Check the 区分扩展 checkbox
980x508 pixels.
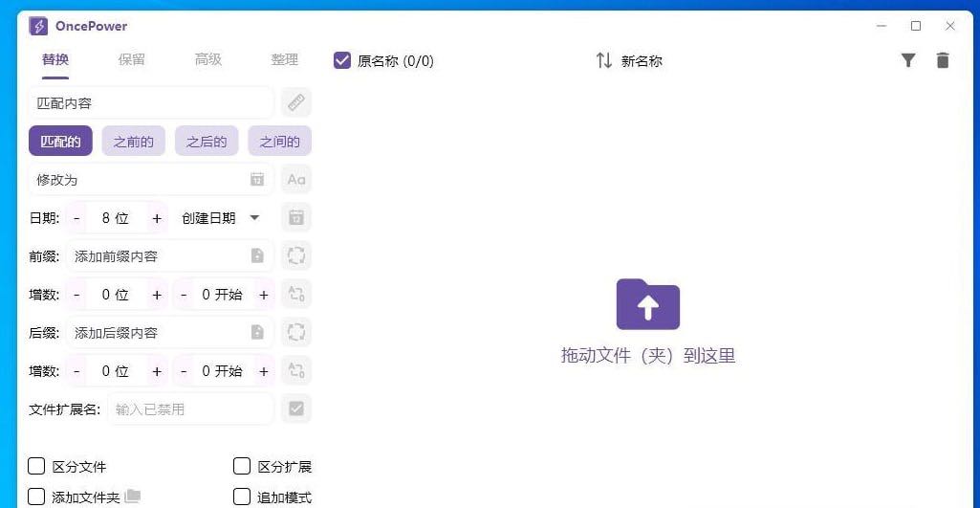click(x=242, y=467)
